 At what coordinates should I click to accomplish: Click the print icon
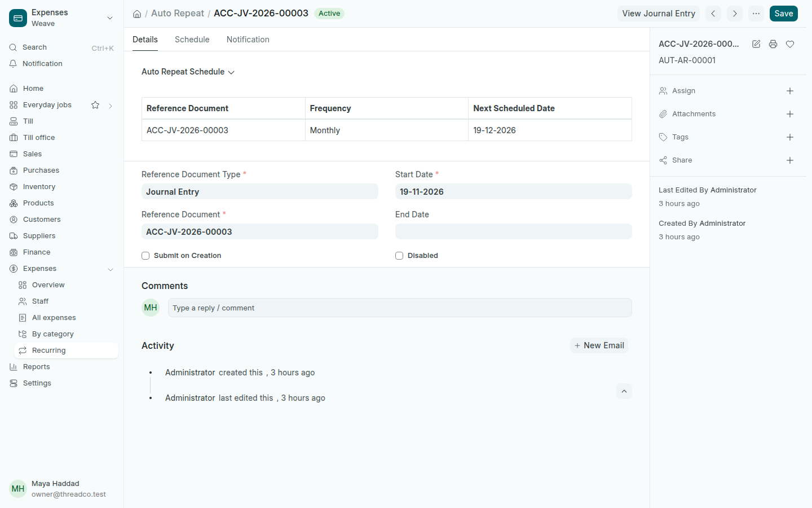pos(773,44)
